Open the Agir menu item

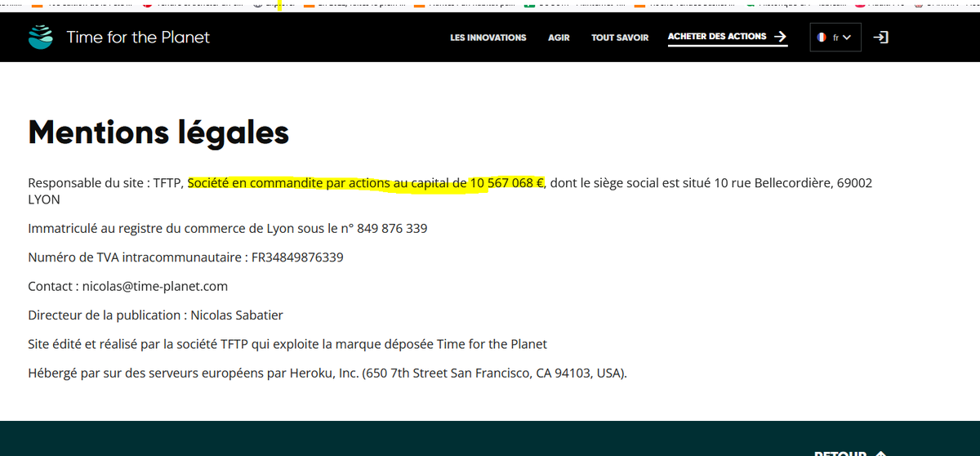pyautogui.click(x=559, y=38)
